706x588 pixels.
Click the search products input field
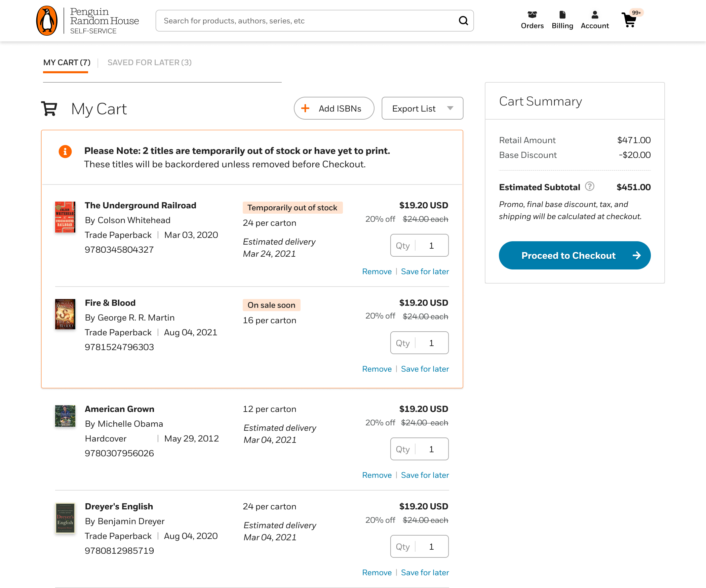[314, 21]
